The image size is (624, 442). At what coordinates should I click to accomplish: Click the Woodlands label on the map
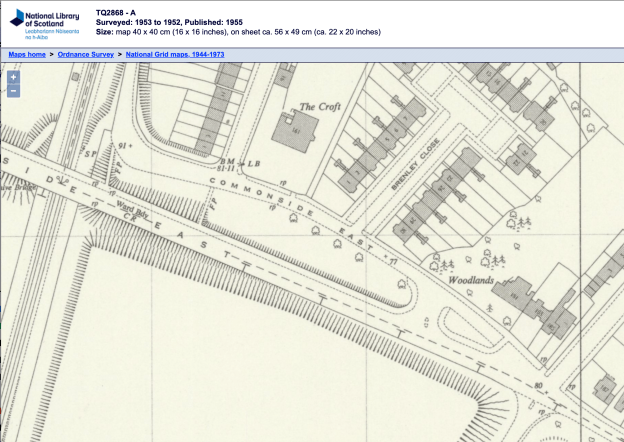tap(472, 282)
